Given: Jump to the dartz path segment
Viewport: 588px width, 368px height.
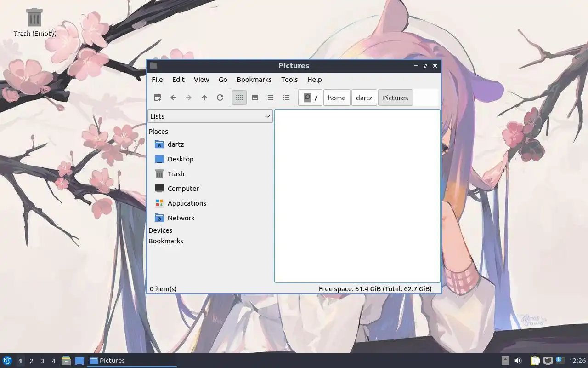Looking at the screenshot, I should click(364, 98).
